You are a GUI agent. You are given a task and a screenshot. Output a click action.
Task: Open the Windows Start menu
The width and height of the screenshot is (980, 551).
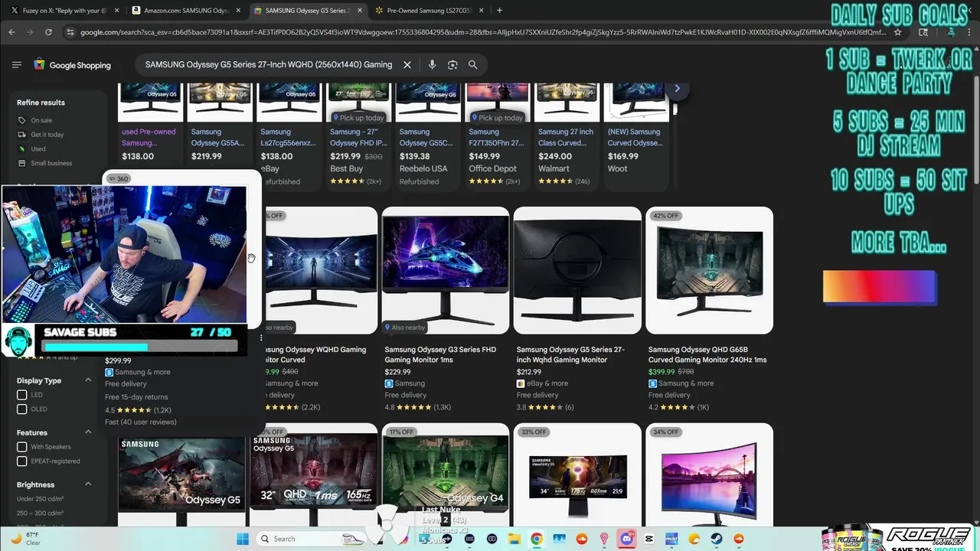(243, 539)
